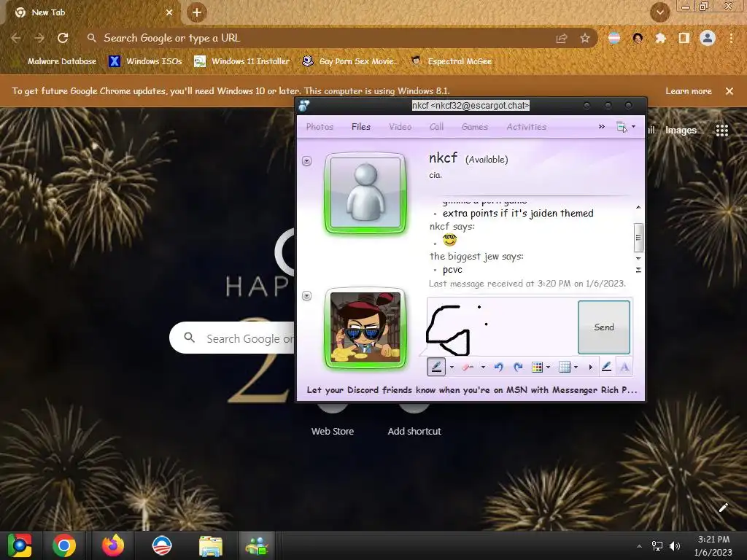Open the Games menu in Messenger
The width and height of the screenshot is (747, 560).
474,127
